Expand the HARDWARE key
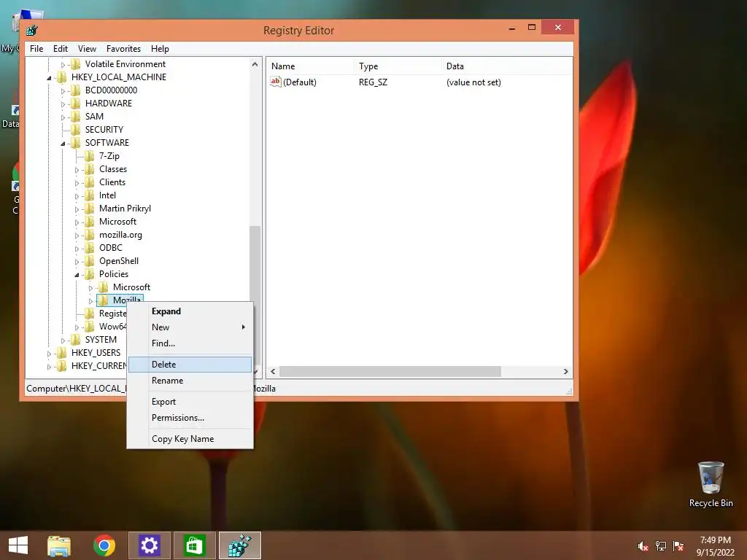This screenshot has height=560, width=747. click(x=63, y=104)
